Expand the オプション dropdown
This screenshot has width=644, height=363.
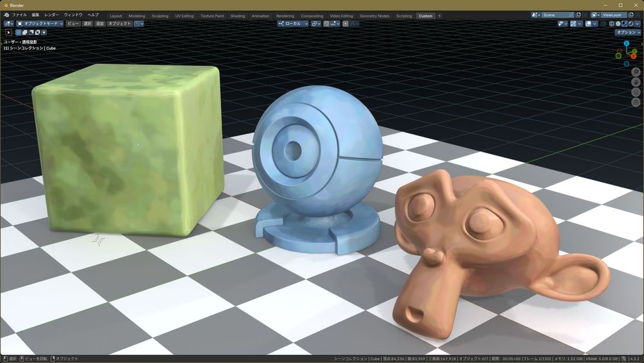[628, 32]
